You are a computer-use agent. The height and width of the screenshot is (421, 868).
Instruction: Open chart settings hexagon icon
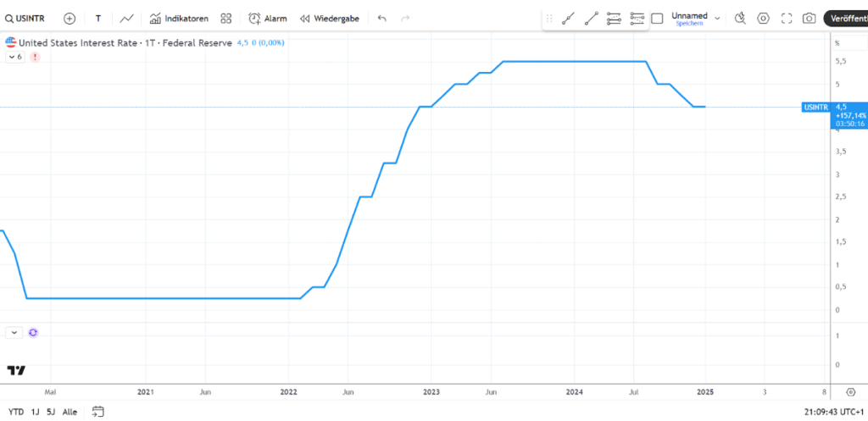763,18
